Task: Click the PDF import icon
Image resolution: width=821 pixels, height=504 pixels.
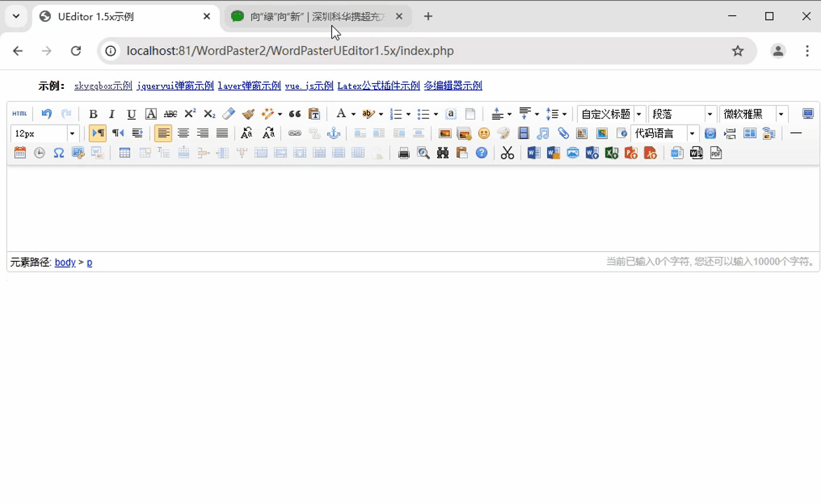Action: point(716,153)
